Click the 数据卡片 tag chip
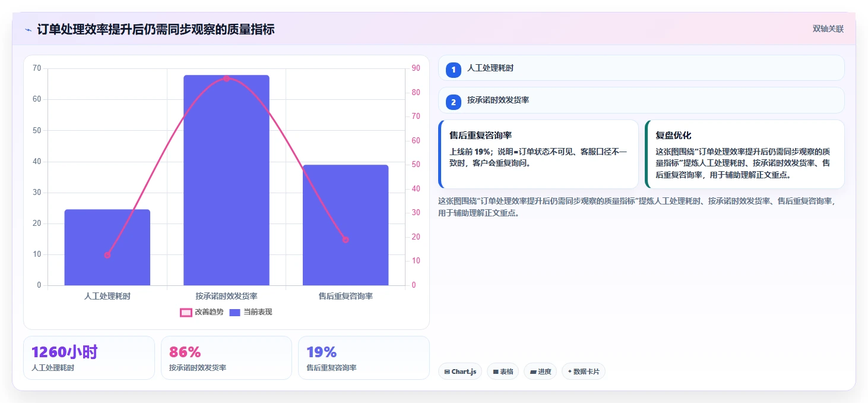The height and width of the screenshot is (403, 868). coord(584,371)
